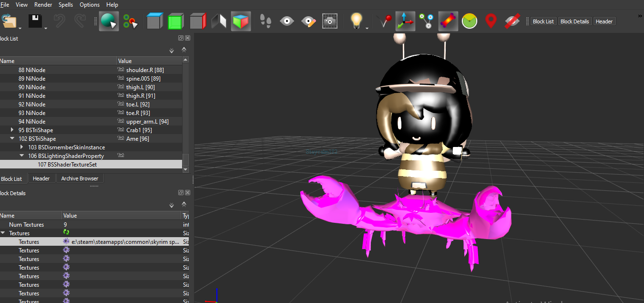Image resolution: width=644 pixels, height=303 pixels.
Task: Collapse the 106 BSLightingShaderProperty node
Action: tap(21, 156)
